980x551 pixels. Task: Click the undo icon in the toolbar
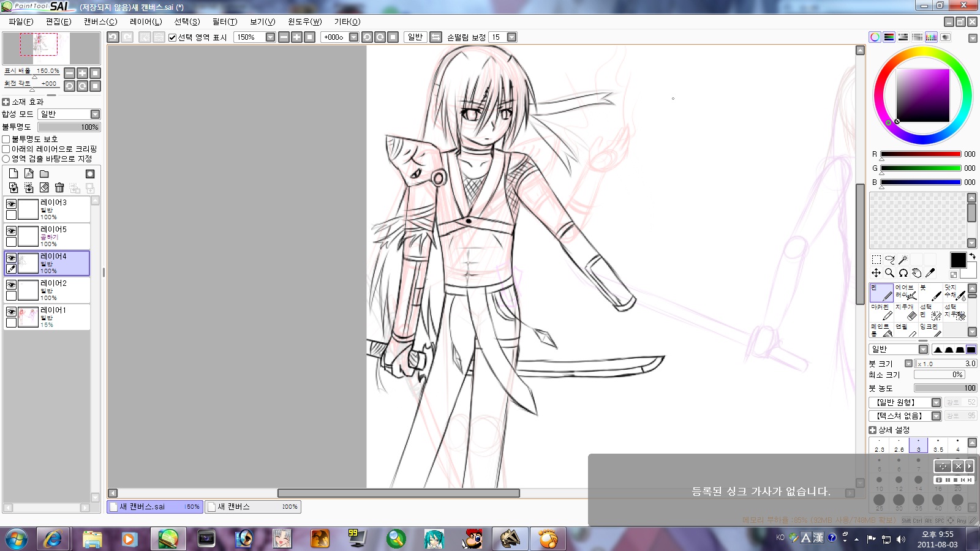(113, 37)
